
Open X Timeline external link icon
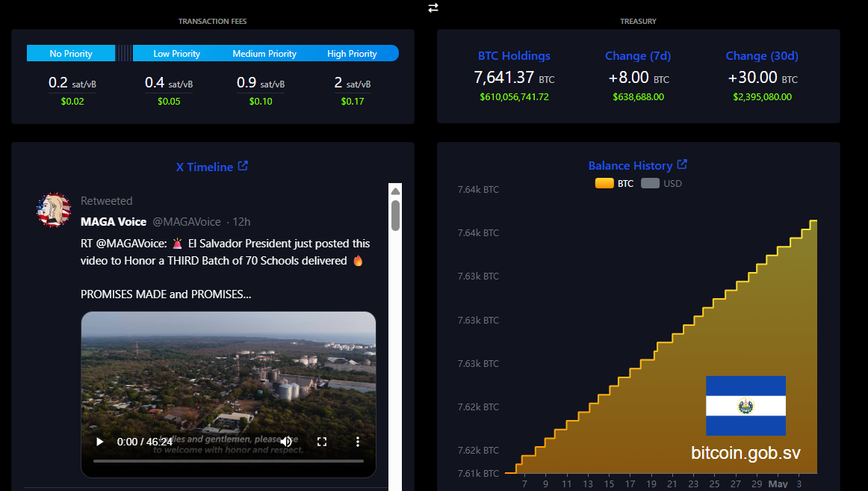point(243,165)
